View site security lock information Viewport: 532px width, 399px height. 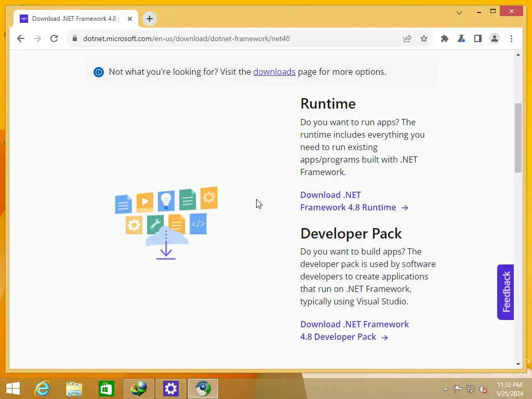[x=75, y=38]
